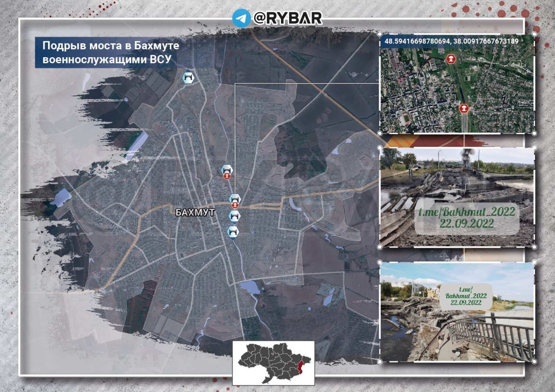Open the bridge photo showing the bent railing
The height and width of the screenshot is (392, 555).
tap(457, 312)
